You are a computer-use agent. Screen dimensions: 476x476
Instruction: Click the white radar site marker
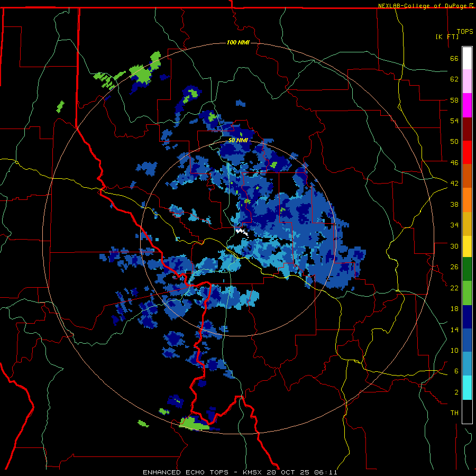tap(242, 232)
